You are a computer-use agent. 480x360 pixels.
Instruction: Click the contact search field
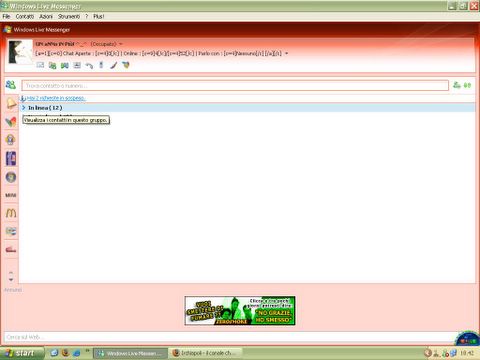pos(235,86)
